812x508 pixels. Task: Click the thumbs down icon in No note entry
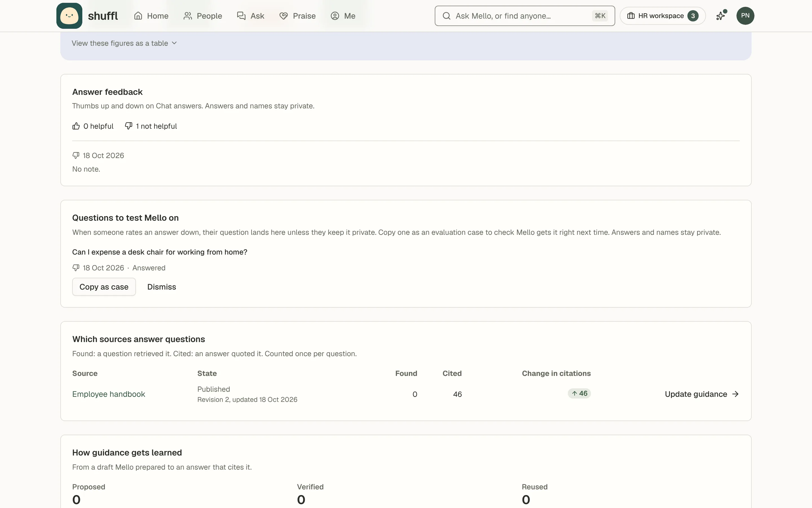76,155
